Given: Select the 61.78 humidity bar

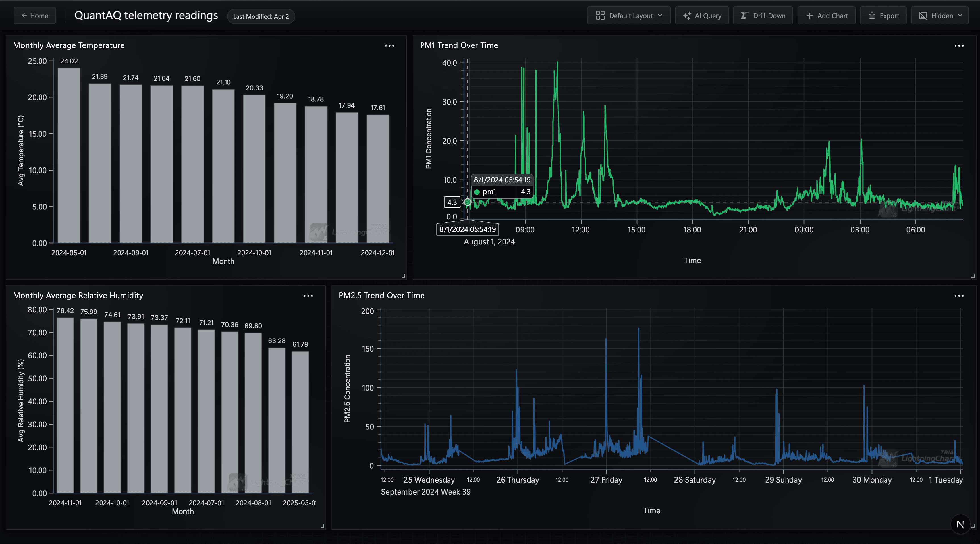Looking at the screenshot, I should coord(300,422).
